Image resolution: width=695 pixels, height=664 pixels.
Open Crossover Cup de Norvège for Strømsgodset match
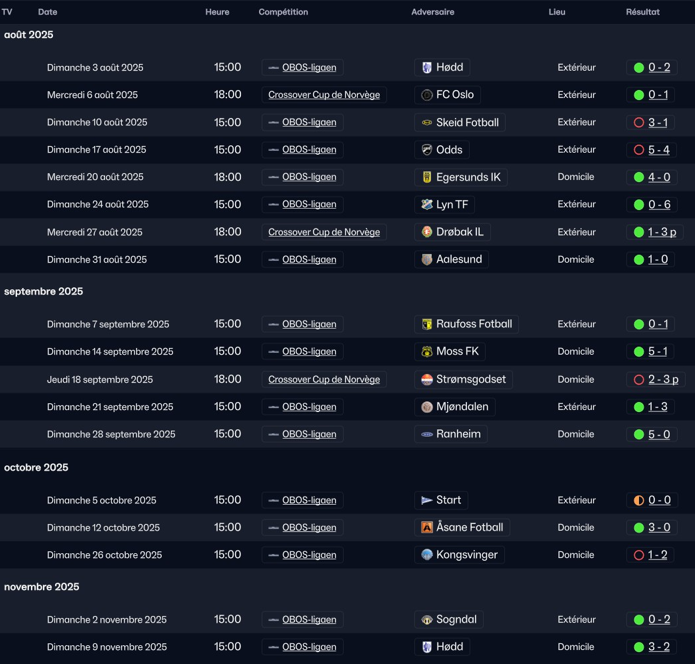[324, 380]
